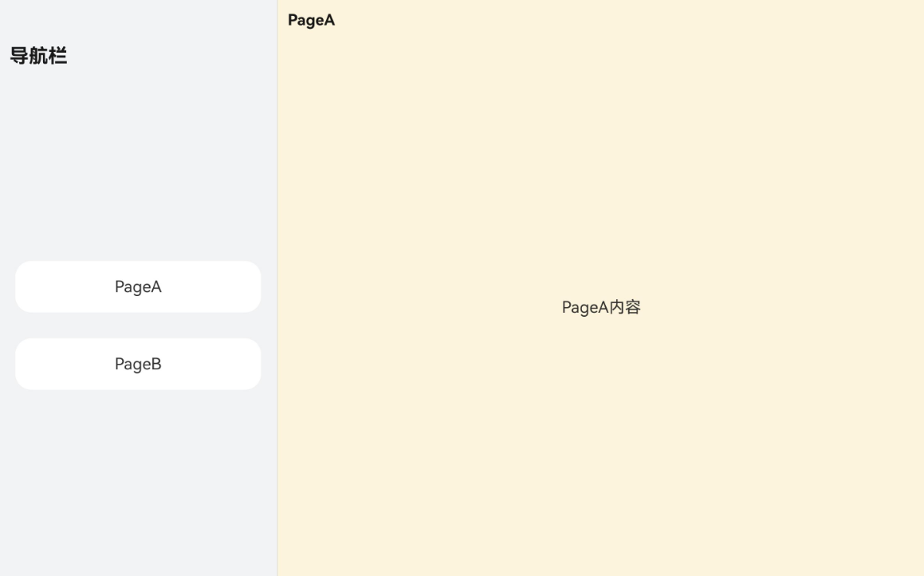Image resolution: width=924 pixels, height=576 pixels.
Task: Click the PageA内容 text in the content area
Action: tap(601, 307)
